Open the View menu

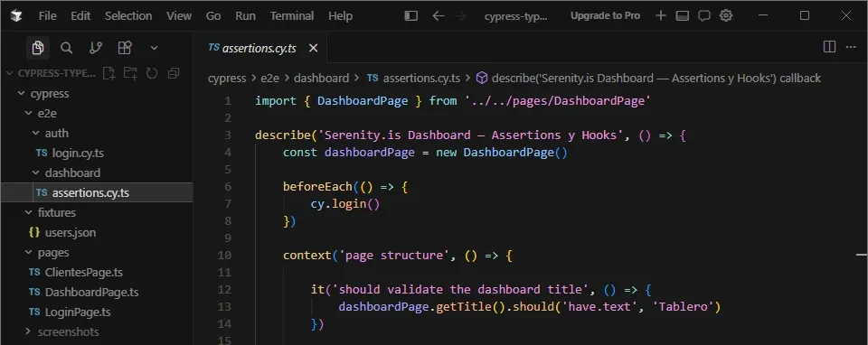tap(179, 16)
